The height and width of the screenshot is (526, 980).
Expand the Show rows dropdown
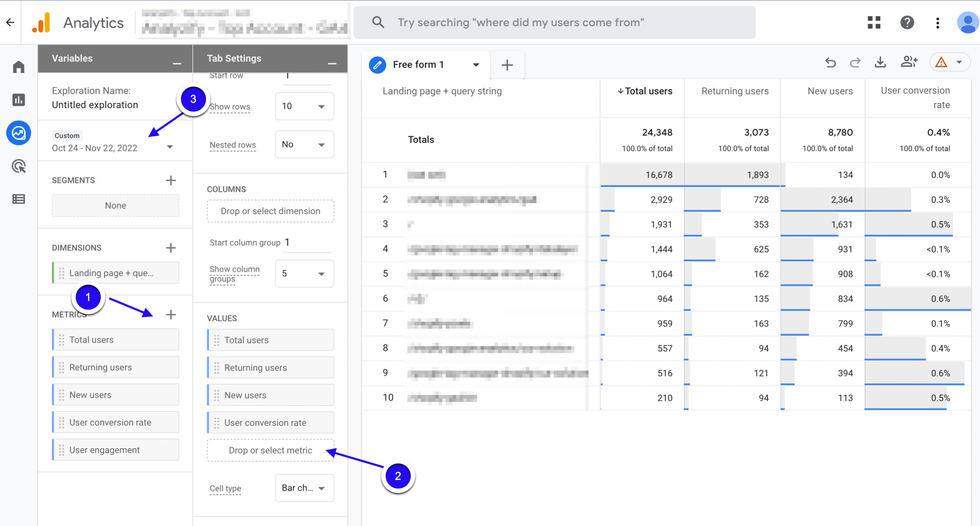pos(302,107)
